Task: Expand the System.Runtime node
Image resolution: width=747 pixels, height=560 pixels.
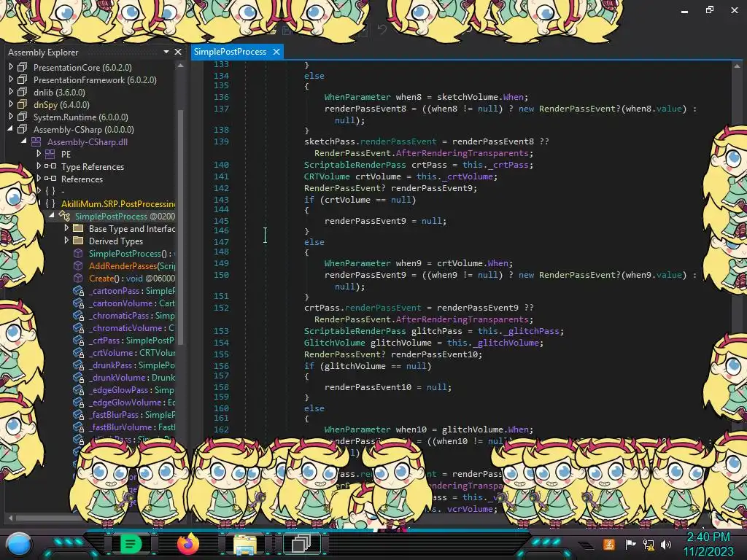Action: (x=10, y=117)
